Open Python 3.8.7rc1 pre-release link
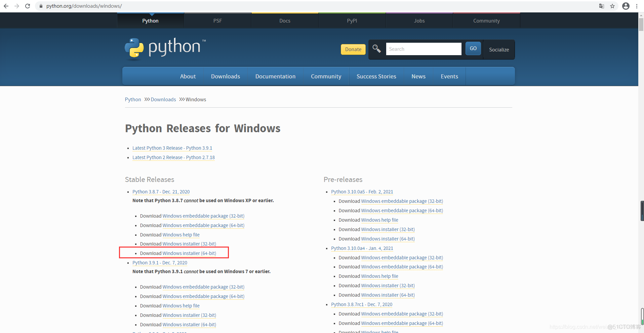644x333 pixels. (362, 304)
